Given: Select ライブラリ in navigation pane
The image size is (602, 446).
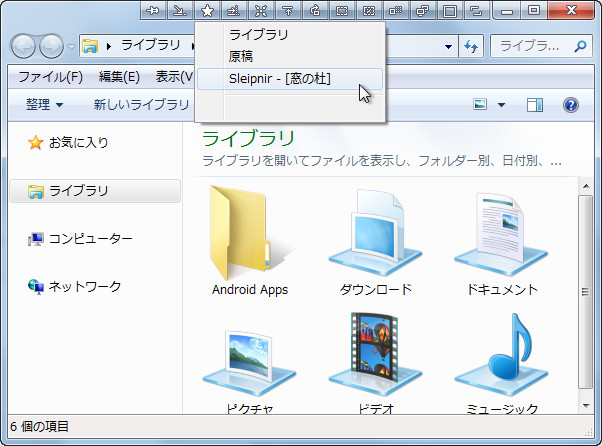Looking at the screenshot, I should tap(95, 191).
